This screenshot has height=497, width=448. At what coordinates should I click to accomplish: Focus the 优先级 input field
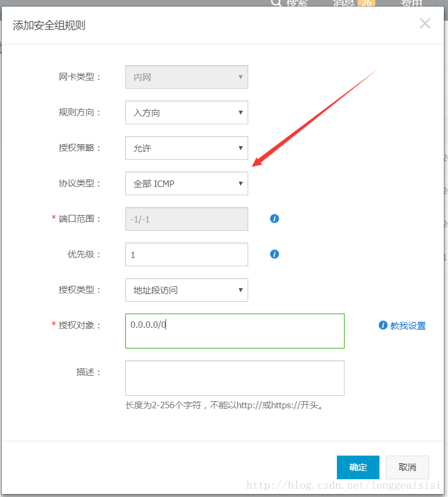point(186,254)
